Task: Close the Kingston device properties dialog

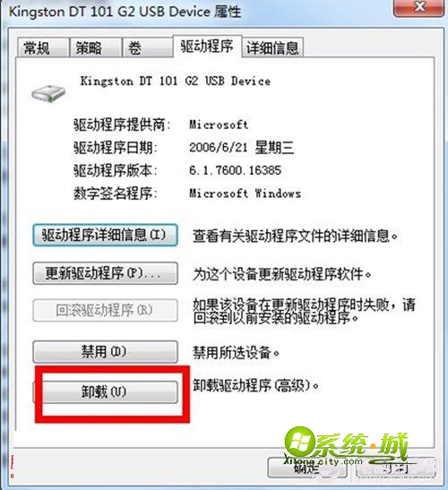Action: point(419,7)
